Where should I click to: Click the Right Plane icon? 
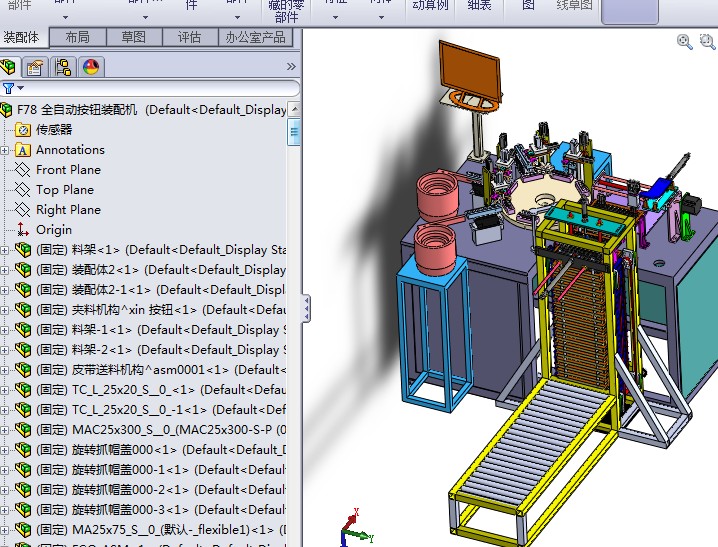coord(22,210)
